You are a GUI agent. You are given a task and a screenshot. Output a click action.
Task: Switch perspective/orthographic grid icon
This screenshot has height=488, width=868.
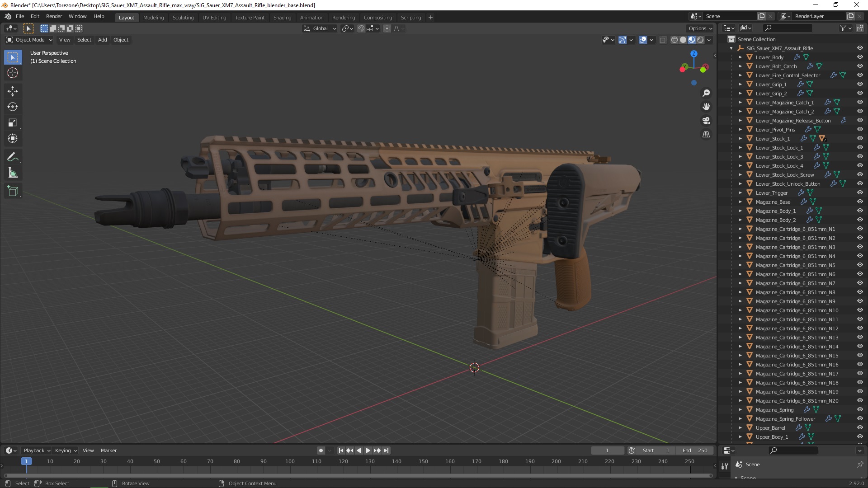tap(706, 135)
